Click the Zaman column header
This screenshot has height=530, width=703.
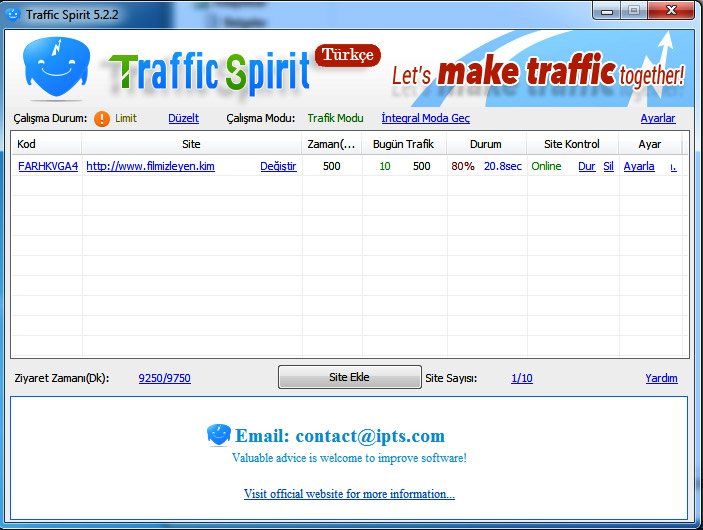coord(332,144)
